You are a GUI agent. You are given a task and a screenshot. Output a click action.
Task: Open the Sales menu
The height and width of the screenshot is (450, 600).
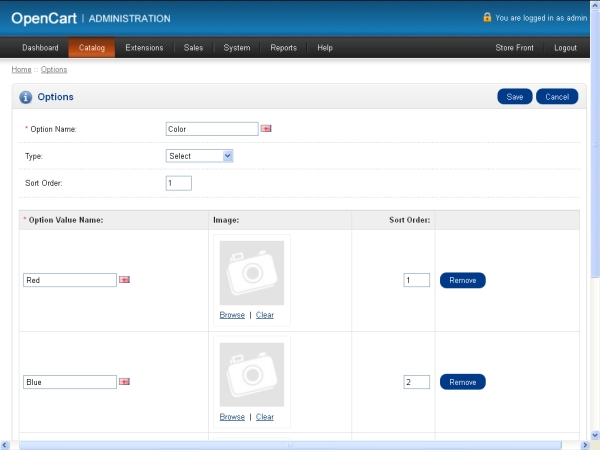click(x=193, y=48)
